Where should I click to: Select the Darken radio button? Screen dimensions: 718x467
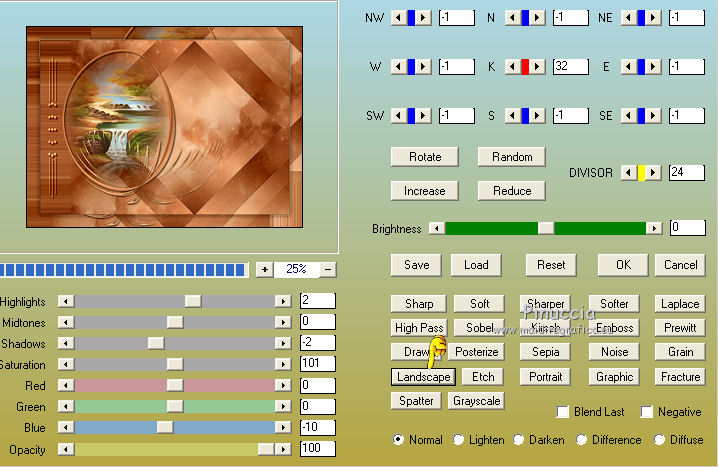pos(518,440)
